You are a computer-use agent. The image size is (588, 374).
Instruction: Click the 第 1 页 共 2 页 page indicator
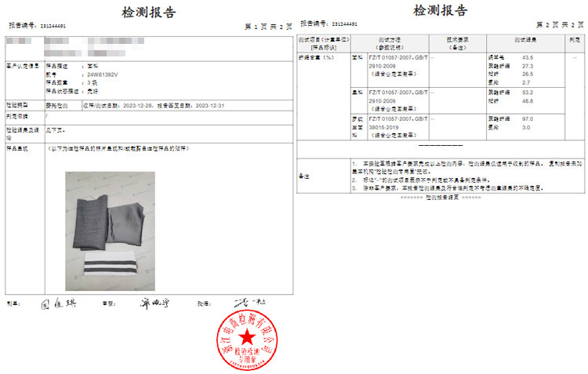[268, 27]
